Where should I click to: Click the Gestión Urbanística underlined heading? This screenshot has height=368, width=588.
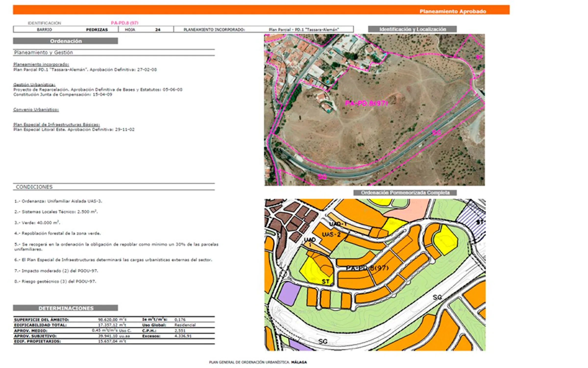(34, 84)
